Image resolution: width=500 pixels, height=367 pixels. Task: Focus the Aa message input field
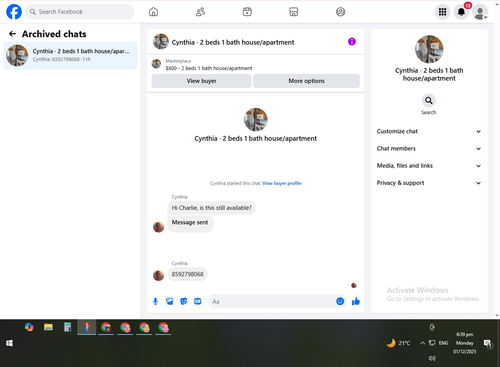point(272,301)
